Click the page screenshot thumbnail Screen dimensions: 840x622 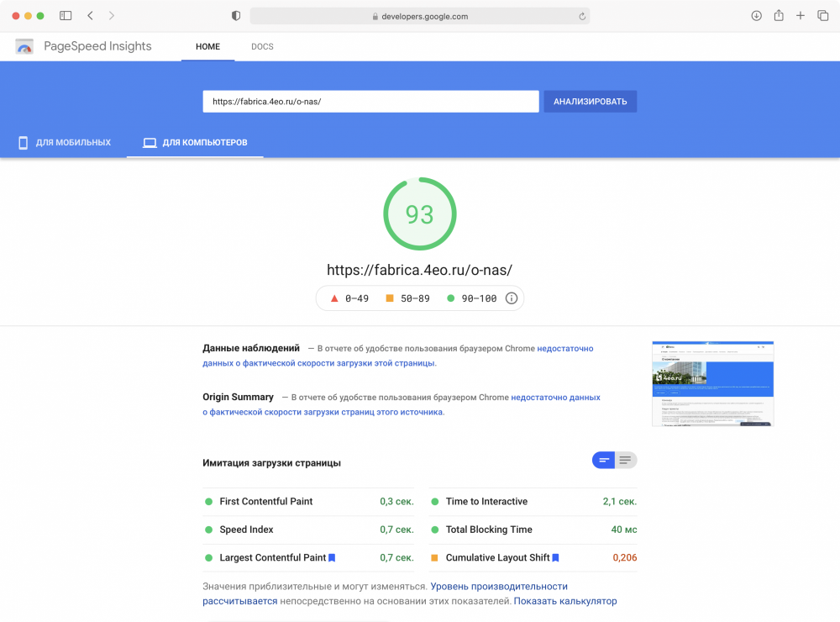pyautogui.click(x=712, y=383)
